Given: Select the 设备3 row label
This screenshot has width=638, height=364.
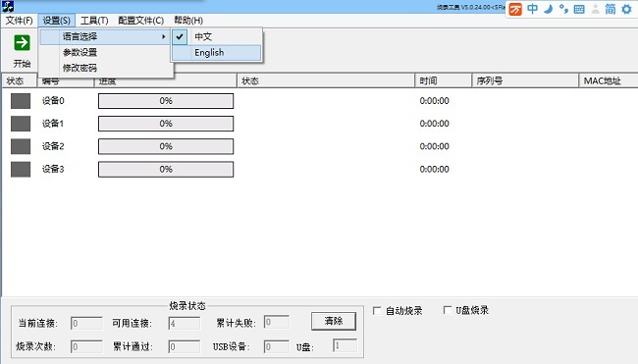Looking at the screenshot, I should click(x=53, y=169).
